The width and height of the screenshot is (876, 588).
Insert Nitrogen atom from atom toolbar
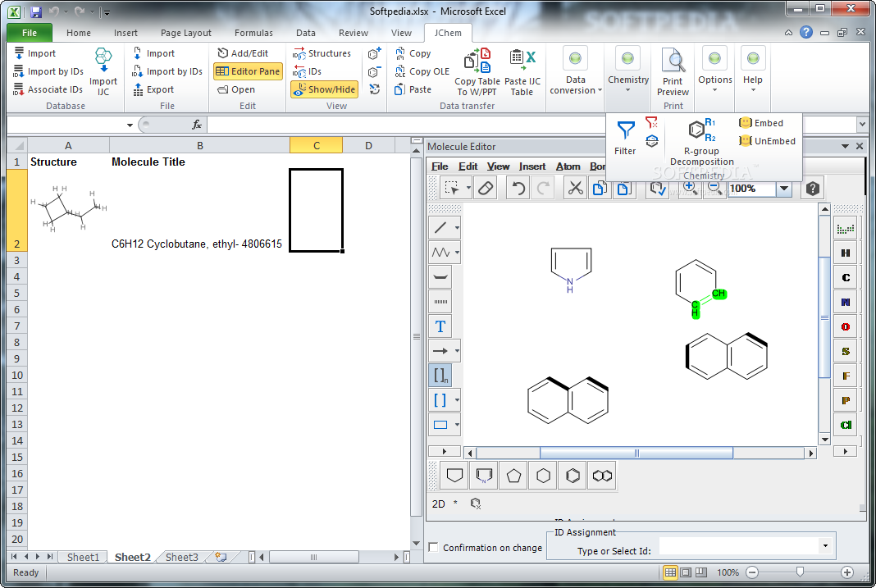pyautogui.click(x=846, y=302)
